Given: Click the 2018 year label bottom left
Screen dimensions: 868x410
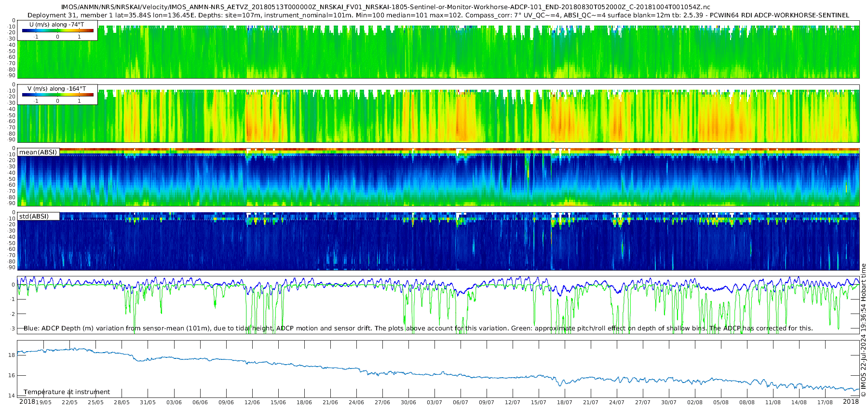Looking at the screenshot, I should (x=27, y=401).
